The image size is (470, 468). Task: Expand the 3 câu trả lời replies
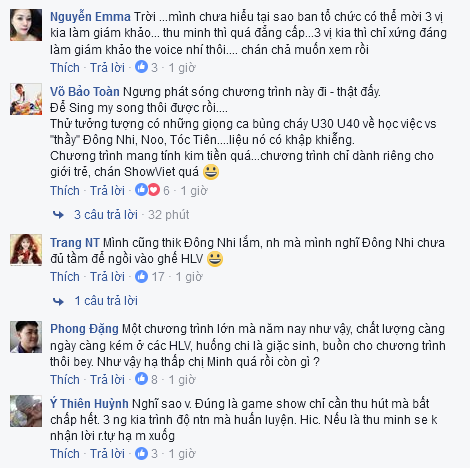tap(106, 215)
